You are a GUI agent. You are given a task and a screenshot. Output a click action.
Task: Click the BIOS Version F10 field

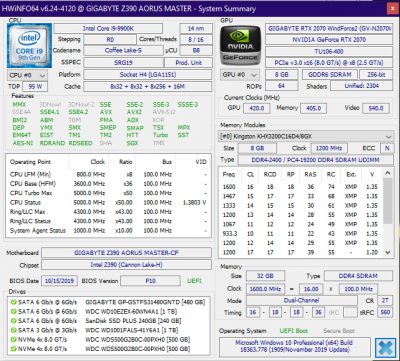pyautogui.click(x=150, y=281)
